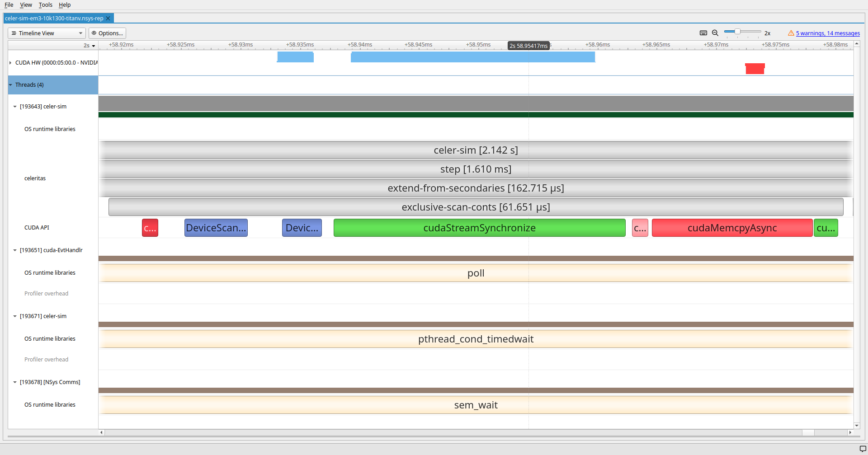Viewport: 868px width, 455px height.
Task: Open the Timeline View dropdown
Action: [x=47, y=33]
